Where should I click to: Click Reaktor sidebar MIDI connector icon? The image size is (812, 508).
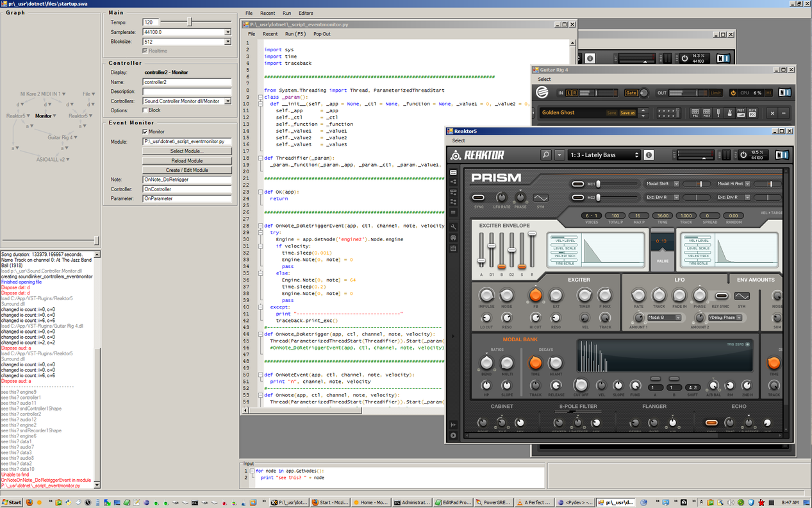tap(454, 238)
